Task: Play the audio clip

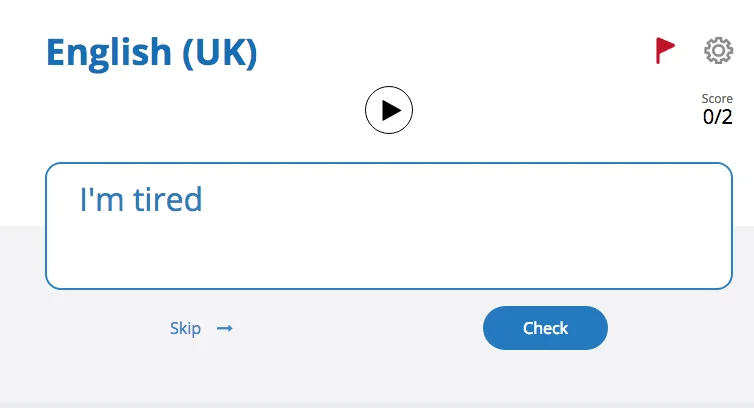Action: (389, 110)
